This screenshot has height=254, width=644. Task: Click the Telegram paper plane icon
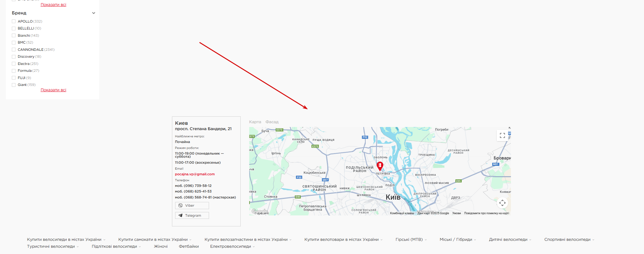tap(180, 215)
